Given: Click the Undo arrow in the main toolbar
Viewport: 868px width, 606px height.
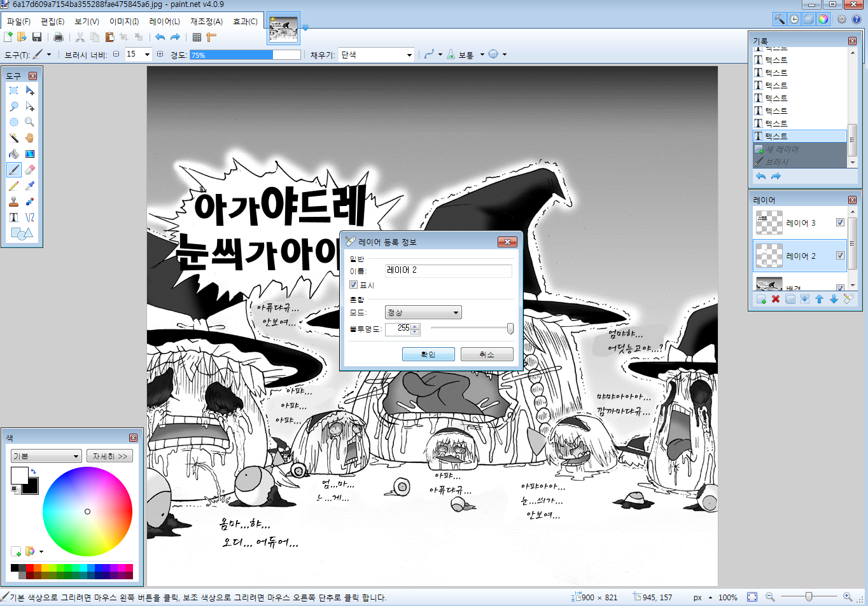Looking at the screenshot, I should (160, 38).
